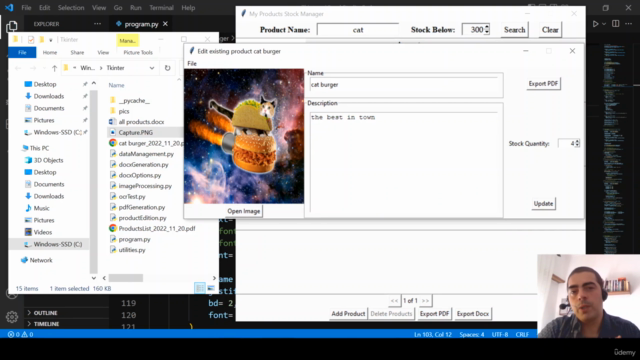Open the run options dropdown arrow
Image resolution: width=640 pixels, height=360 pixels.
(x=604, y=24)
